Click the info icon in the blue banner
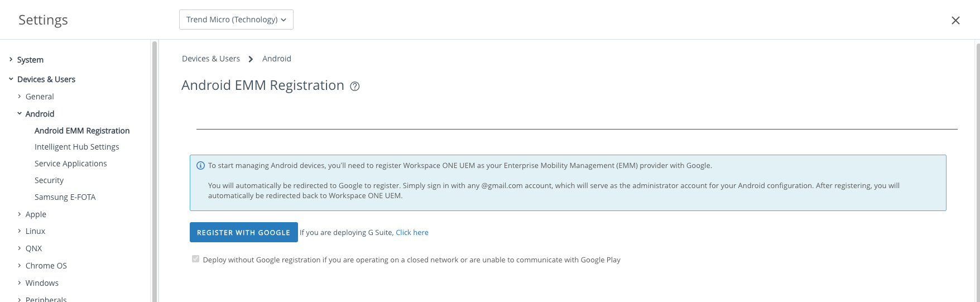Viewport: 980px width, 302px height. click(200, 166)
